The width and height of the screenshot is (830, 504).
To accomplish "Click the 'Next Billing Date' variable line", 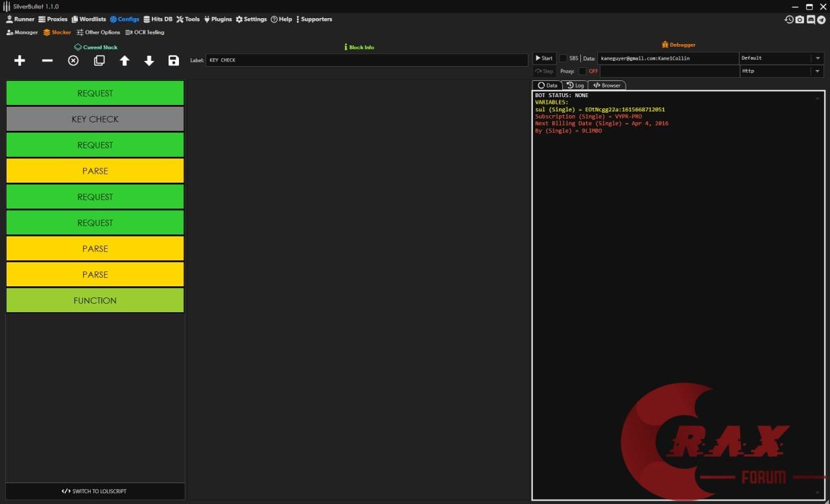I will point(602,124).
